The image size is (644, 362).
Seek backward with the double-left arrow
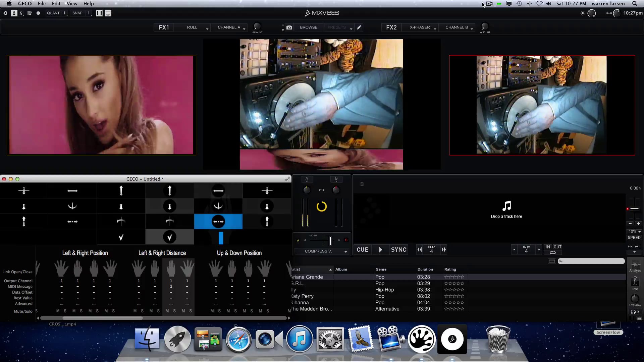point(420,250)
